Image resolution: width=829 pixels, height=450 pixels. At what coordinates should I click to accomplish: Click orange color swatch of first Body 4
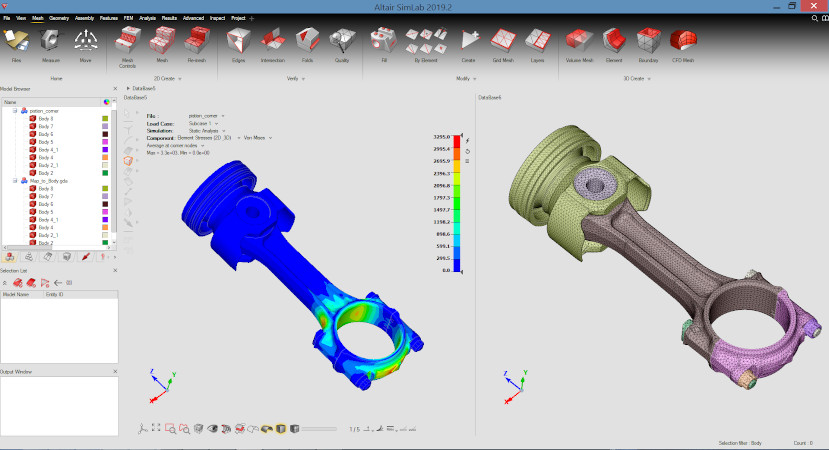pyautogui.click(x=105, y=158)
